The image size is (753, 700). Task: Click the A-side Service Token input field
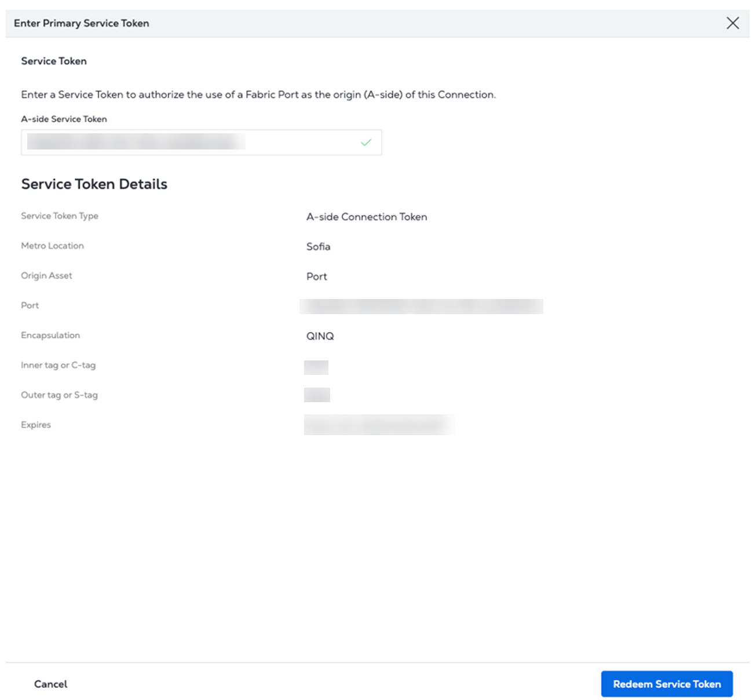[191, 143]
